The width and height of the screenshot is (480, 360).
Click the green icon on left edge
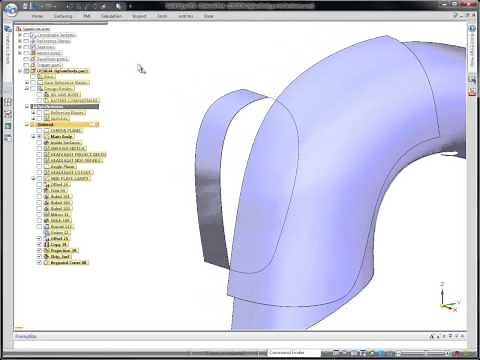pyautogui.click(x=8, y=126)
